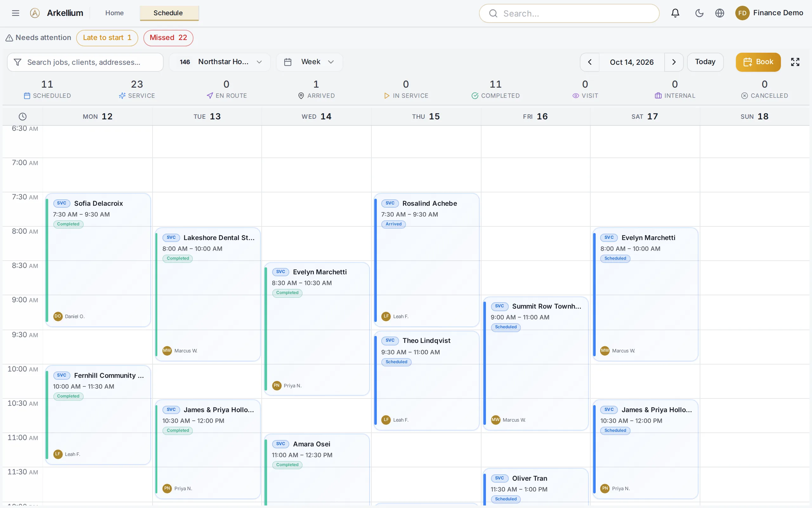Click the En Route arrow stat icon

pos(210,96)
